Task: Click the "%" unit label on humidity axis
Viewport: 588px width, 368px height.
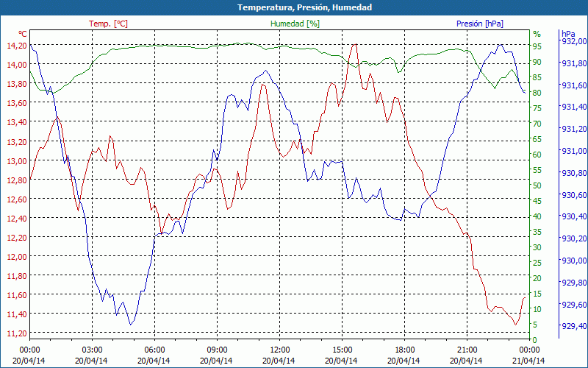Action: click(537, 34)
